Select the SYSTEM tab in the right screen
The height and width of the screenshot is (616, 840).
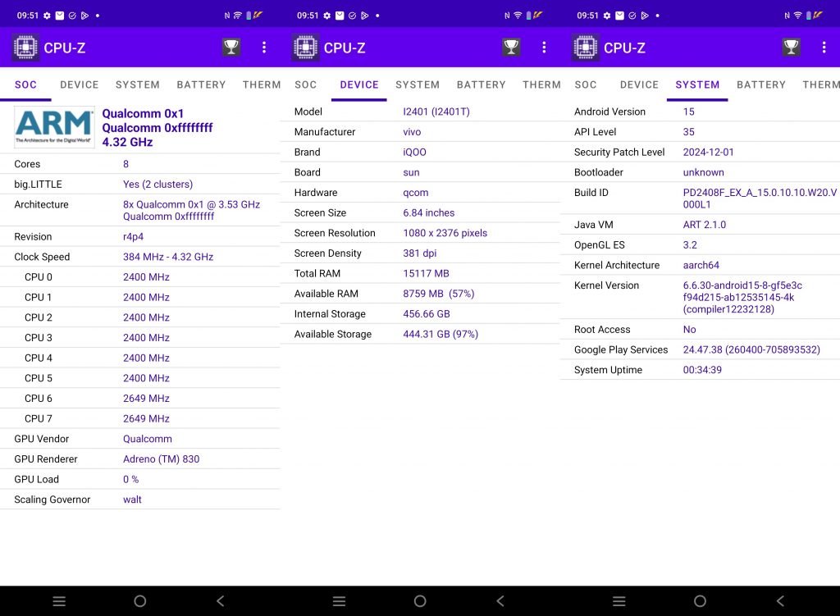click(x=697, y=84)
